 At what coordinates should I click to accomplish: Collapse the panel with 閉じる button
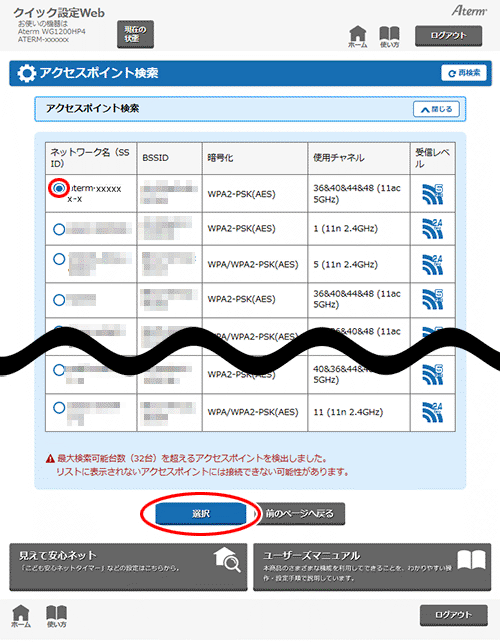point(436,109)
